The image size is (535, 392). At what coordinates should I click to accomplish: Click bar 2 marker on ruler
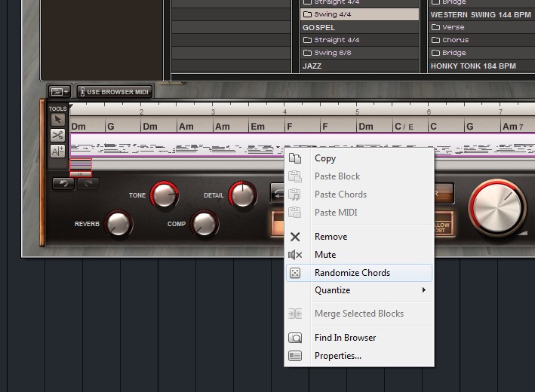point(141,112)
